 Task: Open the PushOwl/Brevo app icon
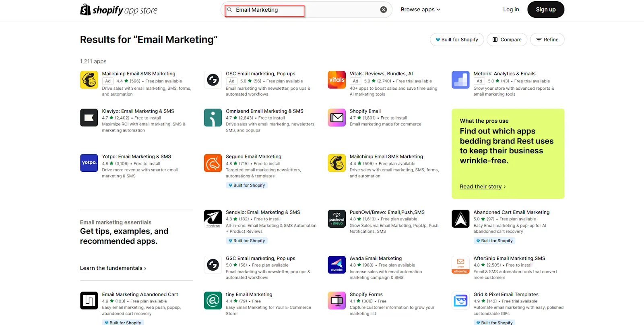(x=337, y=218)
